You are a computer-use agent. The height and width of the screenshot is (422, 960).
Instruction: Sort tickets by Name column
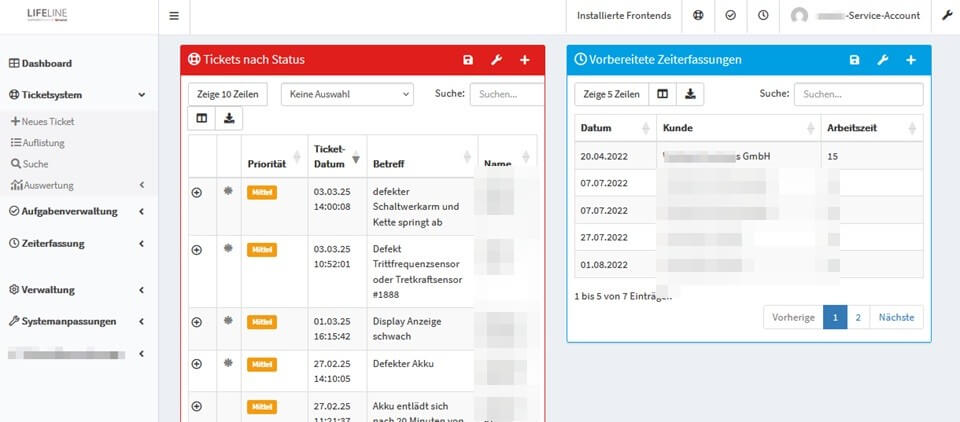point(507,156)
